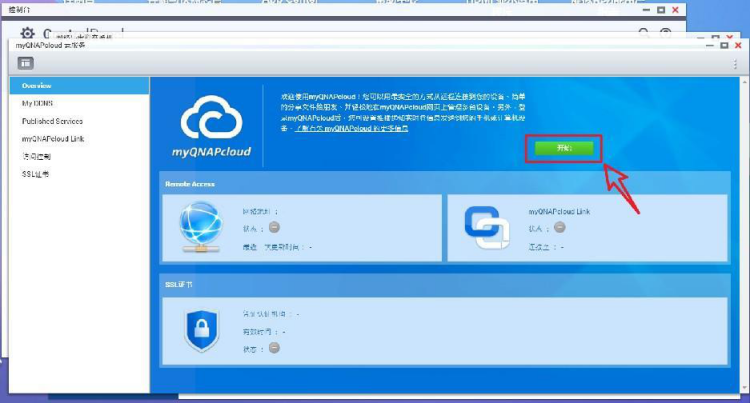Select Overview in the sidebar
The image size is (750, 404).
pyautogui.click(x=79, y=86)
